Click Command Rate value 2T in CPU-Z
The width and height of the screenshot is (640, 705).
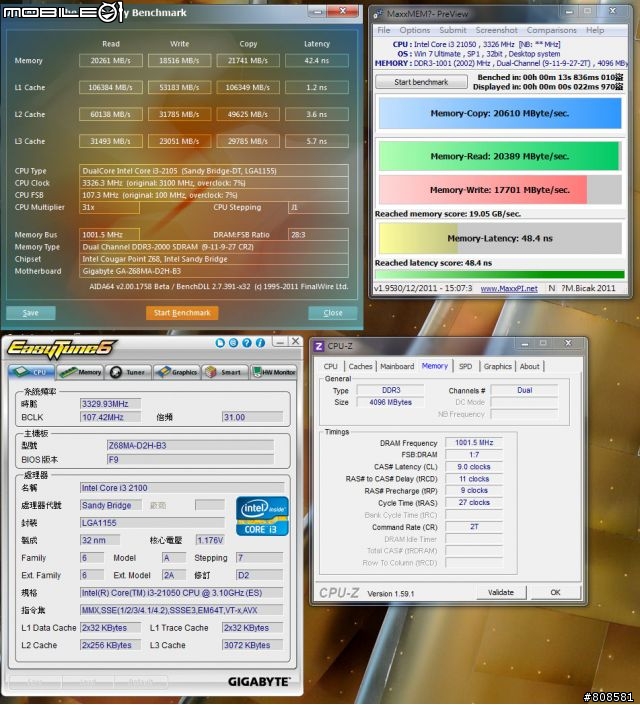pyautogui.click(x=474, y=527)
